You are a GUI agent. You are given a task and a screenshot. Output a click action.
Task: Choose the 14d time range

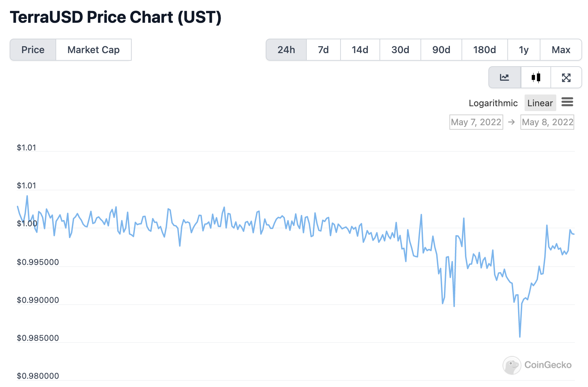pyautogui.click(x=360, y=50)
